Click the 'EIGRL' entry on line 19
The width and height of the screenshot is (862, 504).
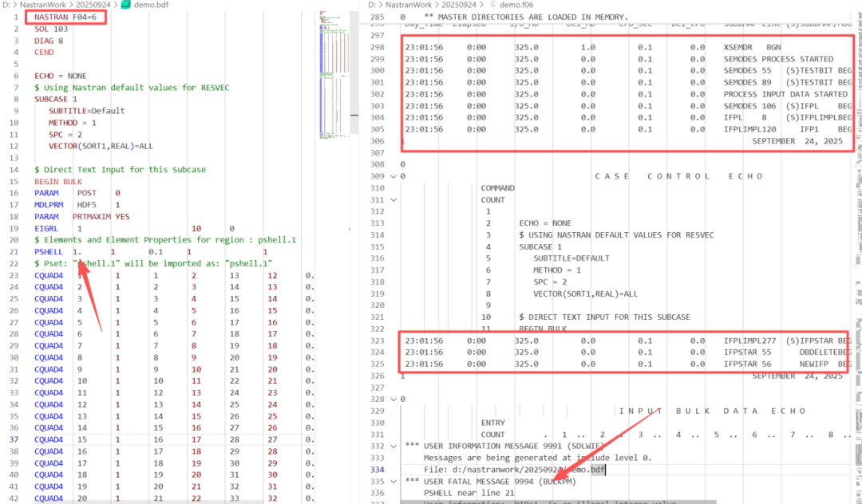pyautogui.click(x=46, y=228)
